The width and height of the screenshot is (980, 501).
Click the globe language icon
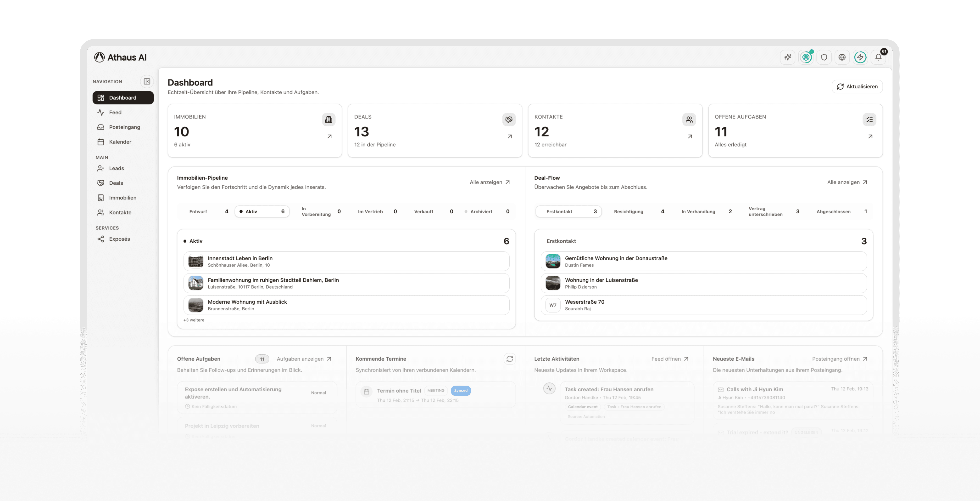842,57
